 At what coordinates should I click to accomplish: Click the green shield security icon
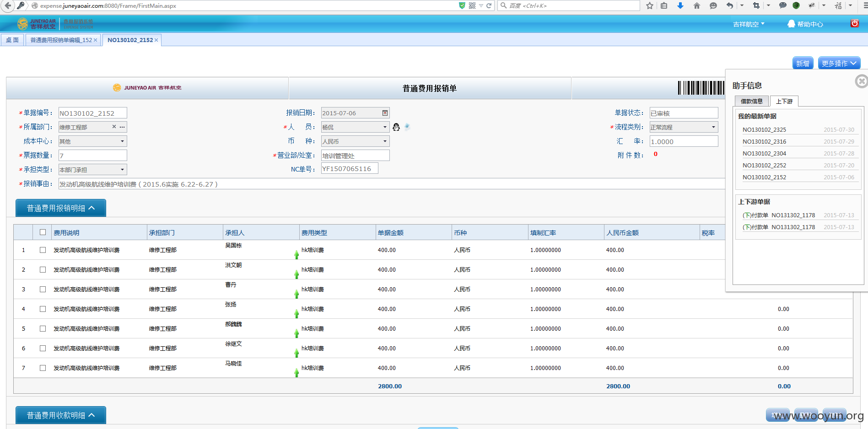point(462,5)
